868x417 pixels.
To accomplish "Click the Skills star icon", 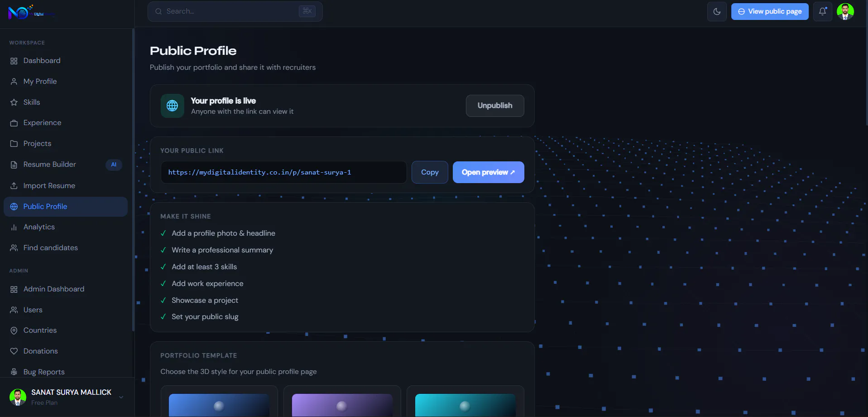I will [14, 102].
